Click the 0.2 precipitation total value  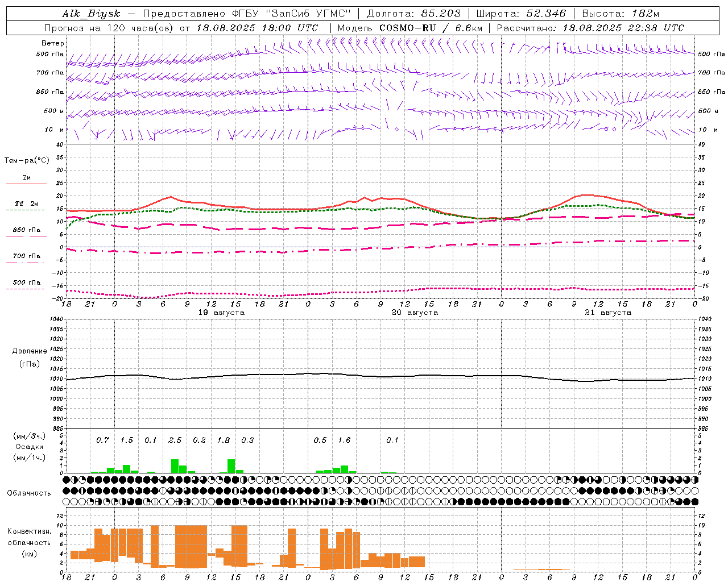coord(199,440)
